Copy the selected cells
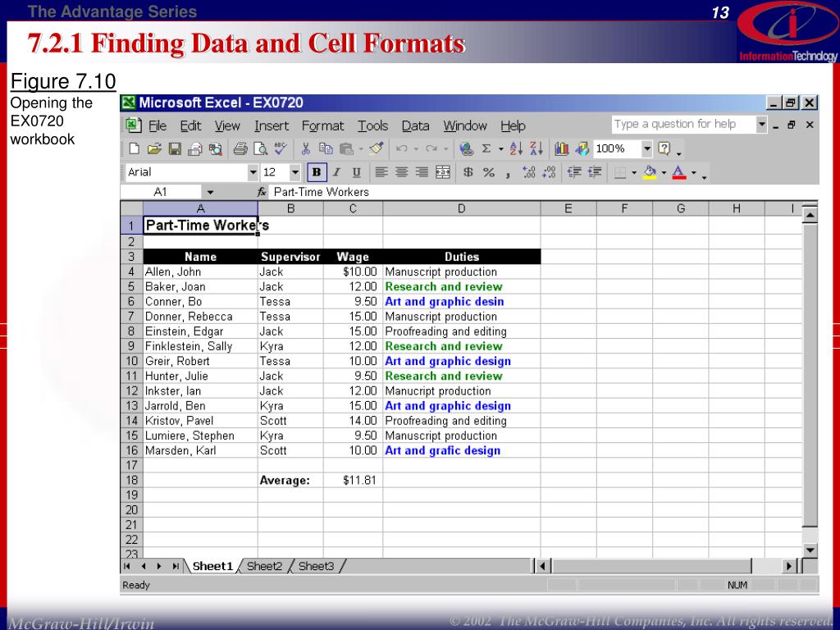The width and height of the screenshot is (840, 630). coord(325,149)
